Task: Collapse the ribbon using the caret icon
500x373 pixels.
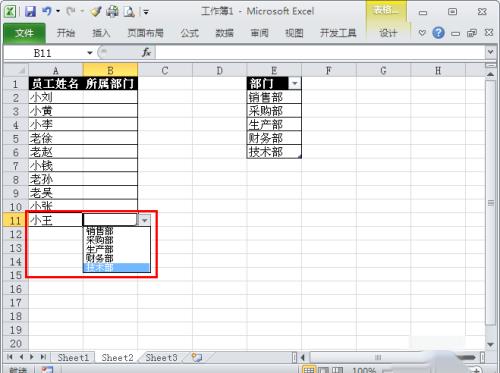Action: (x=422, y=33)
